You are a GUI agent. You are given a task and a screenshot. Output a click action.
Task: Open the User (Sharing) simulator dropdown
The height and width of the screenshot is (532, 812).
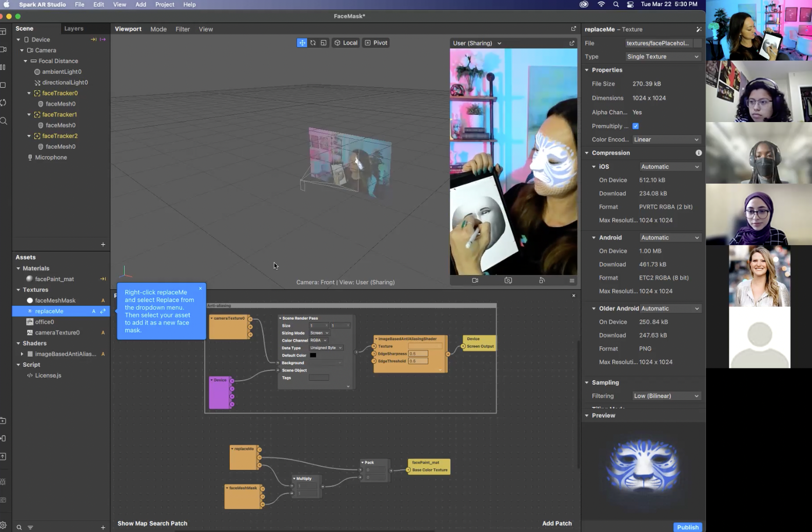(477, 43)
